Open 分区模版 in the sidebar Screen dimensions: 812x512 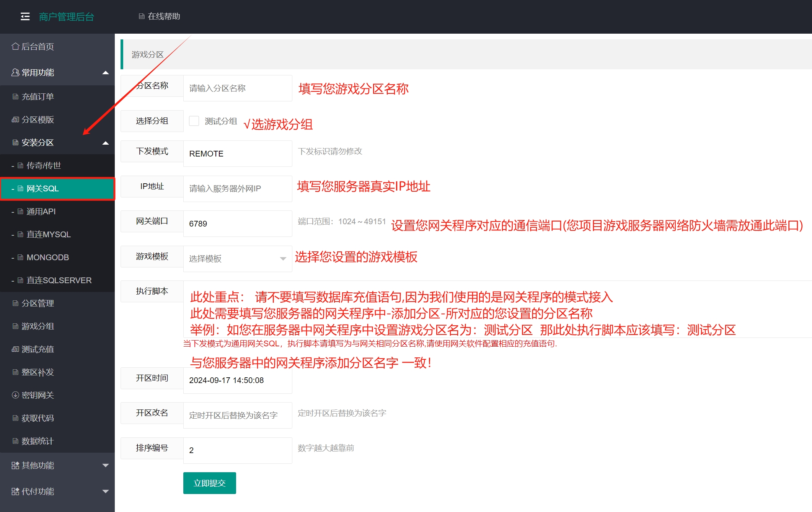click(x=57, y=119)
